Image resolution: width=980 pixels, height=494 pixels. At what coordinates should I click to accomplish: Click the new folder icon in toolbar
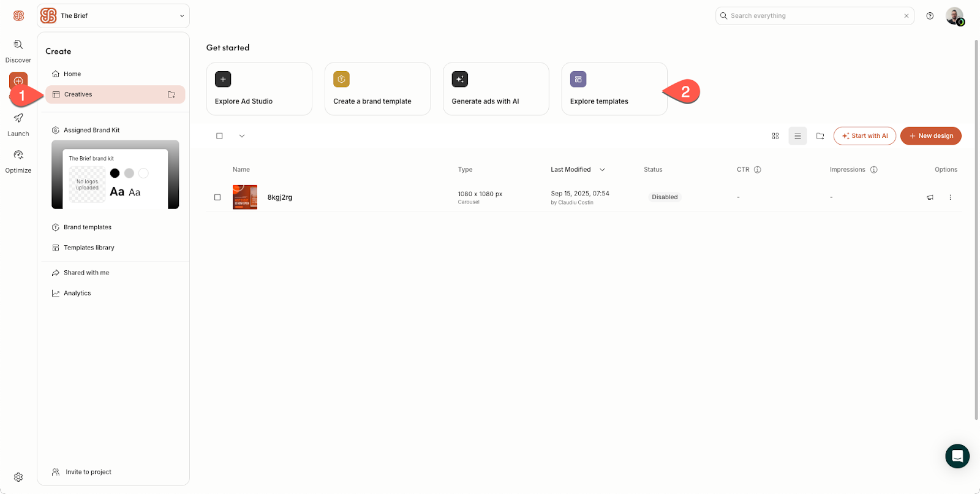click(820, 136)
